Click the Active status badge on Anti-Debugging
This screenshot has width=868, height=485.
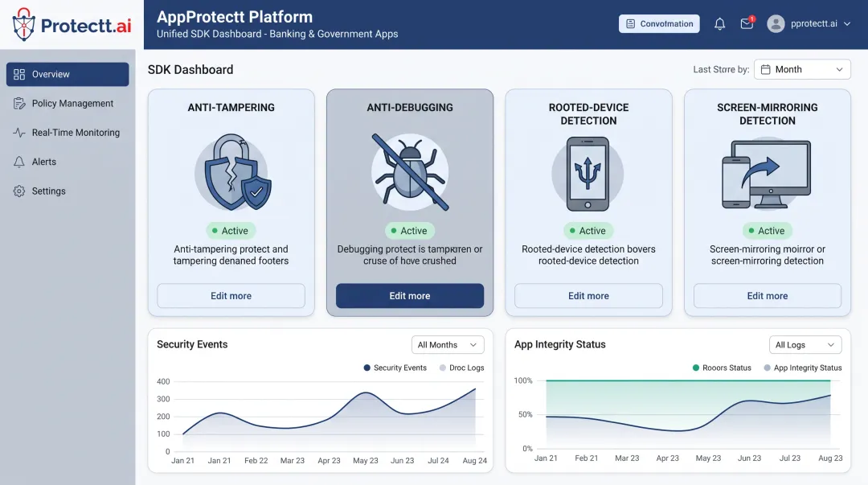pos(409,231)
